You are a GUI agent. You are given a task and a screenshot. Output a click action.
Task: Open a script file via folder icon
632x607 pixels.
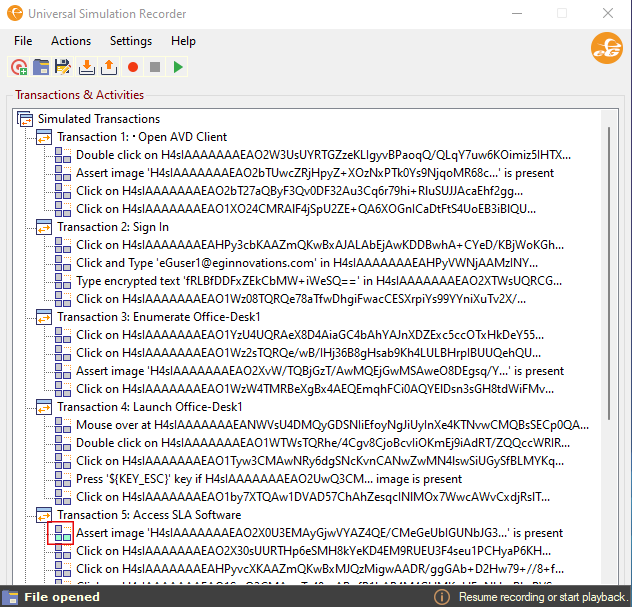pos(41,67)
